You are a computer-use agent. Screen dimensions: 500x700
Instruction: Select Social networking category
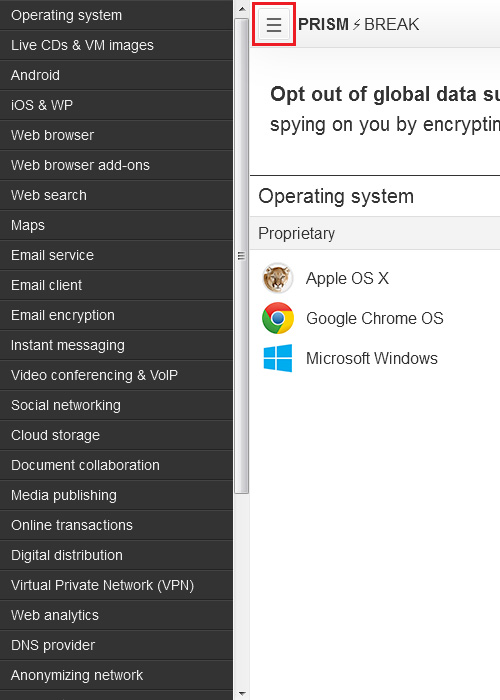tap(116, 405)
